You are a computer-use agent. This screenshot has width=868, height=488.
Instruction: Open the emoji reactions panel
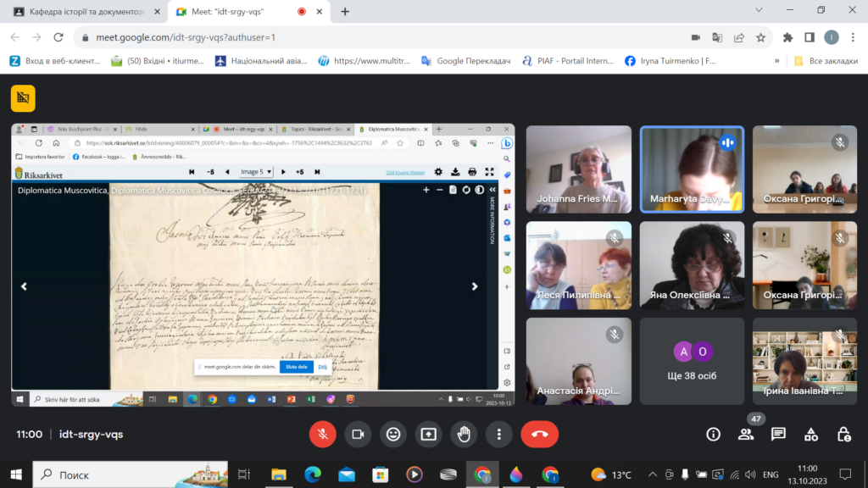tap(393, 434)
